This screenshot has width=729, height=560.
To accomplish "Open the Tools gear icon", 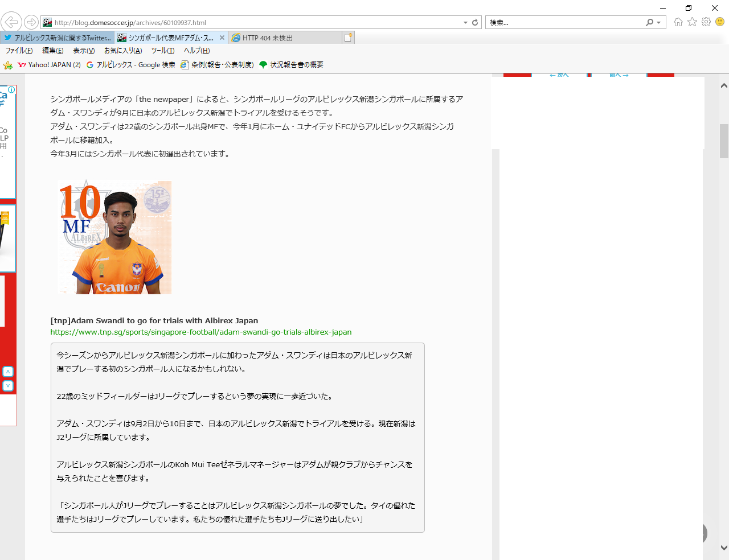I will point(706,22).
